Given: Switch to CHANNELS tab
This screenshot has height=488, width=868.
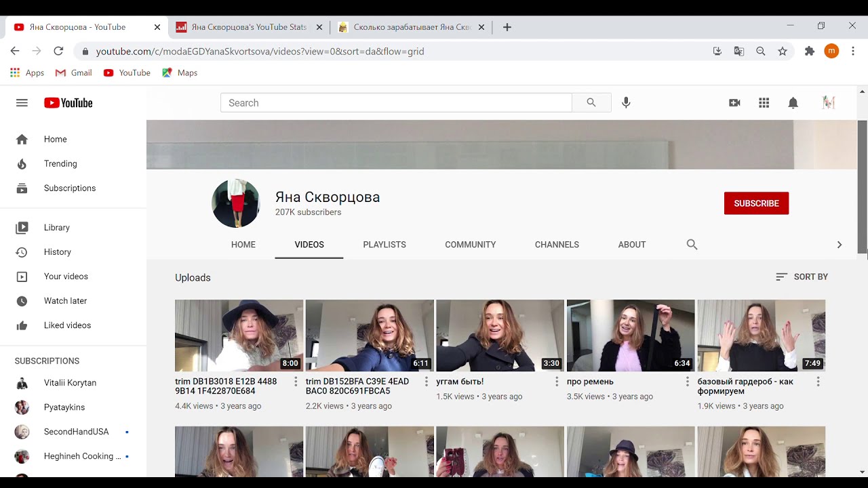Looking at the screenshot, I should [x=557, y=245].
